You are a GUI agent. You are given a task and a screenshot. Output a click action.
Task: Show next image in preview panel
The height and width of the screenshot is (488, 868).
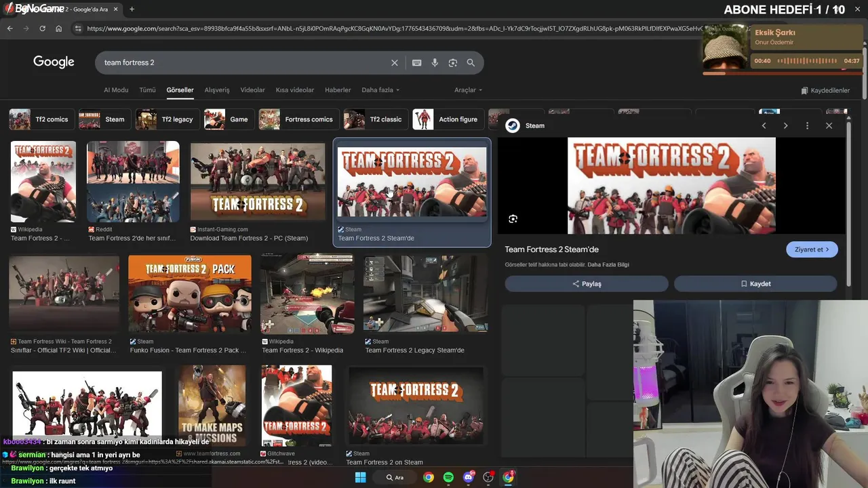click(785, 125)
